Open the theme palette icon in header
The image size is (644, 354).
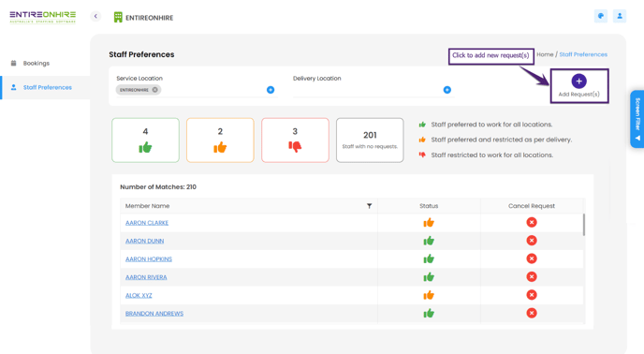(601, 16)
